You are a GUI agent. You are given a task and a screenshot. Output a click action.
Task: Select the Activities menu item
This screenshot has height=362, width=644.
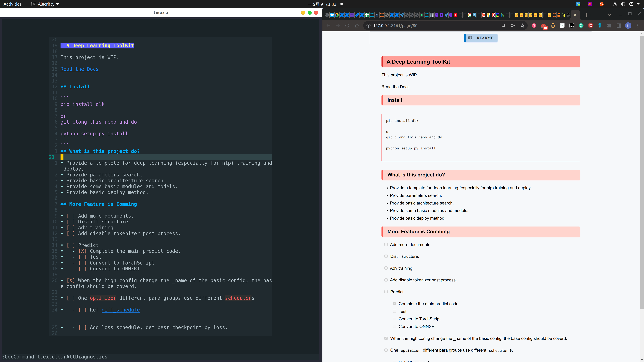12,4
